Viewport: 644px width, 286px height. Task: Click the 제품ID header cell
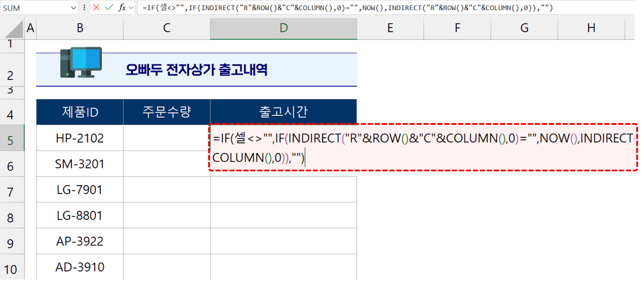(x=79, y=112)
